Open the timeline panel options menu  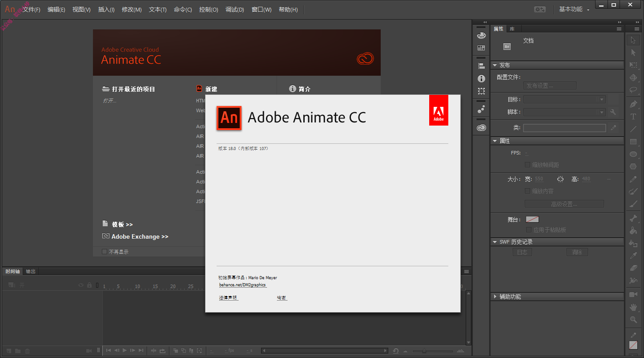coord(467,271)
